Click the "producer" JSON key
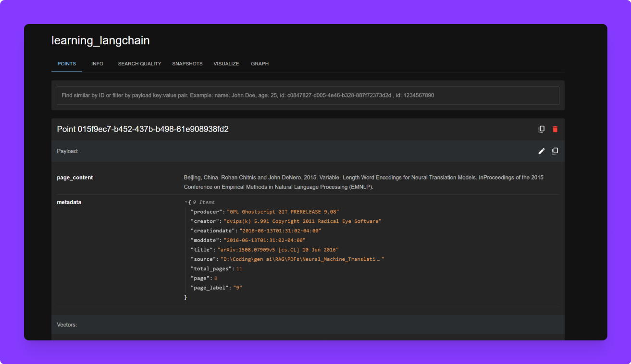This screenshot has height=364, width=631. (207, 212)
